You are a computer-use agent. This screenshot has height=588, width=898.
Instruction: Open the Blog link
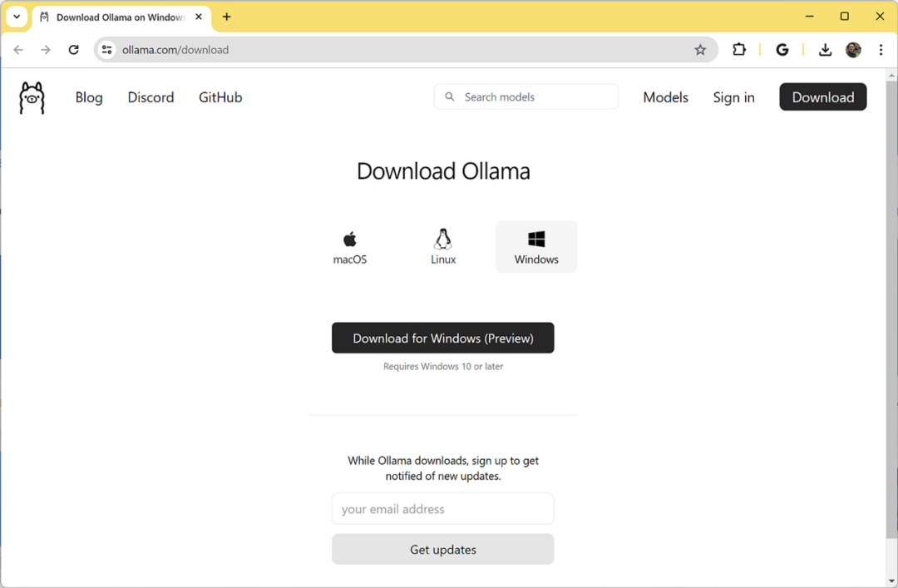(x=89, y=97)
